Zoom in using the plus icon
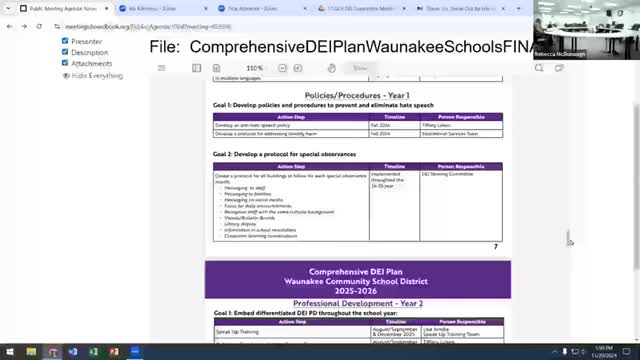The height and width of the screenshot is (360, 640). [298, 68]
